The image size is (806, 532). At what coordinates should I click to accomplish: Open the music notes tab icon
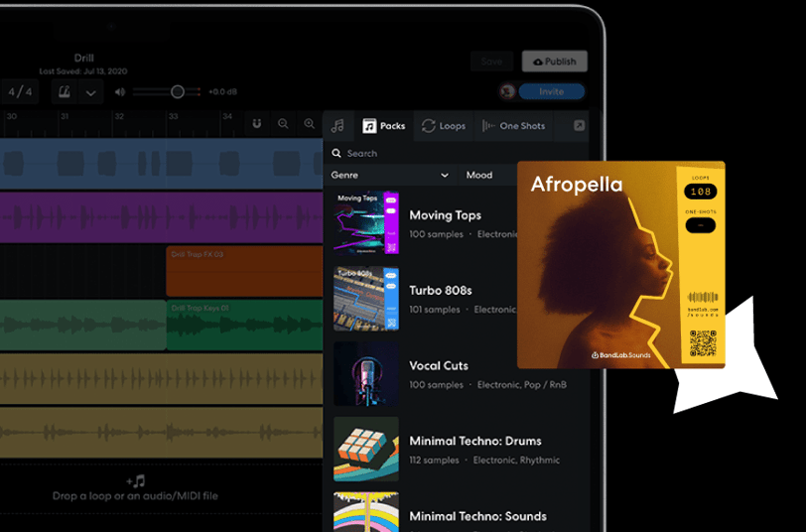tap(337, 126)
